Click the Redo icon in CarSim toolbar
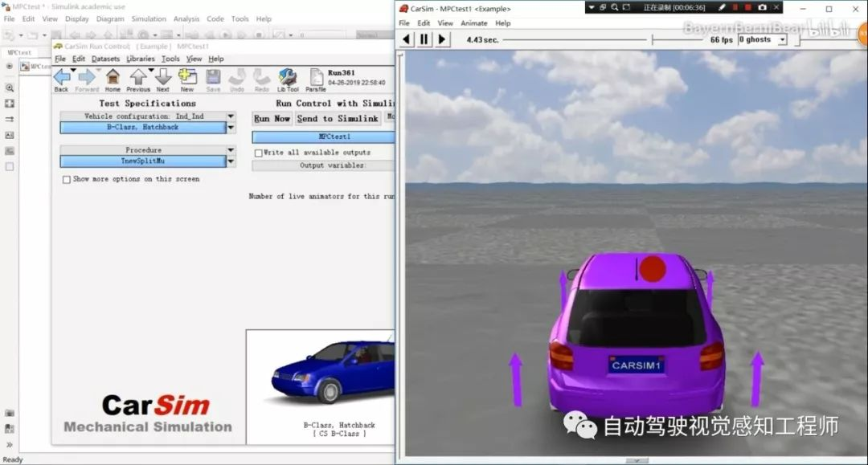Screen dimensions: 868x465 click(x=262, y=77)
